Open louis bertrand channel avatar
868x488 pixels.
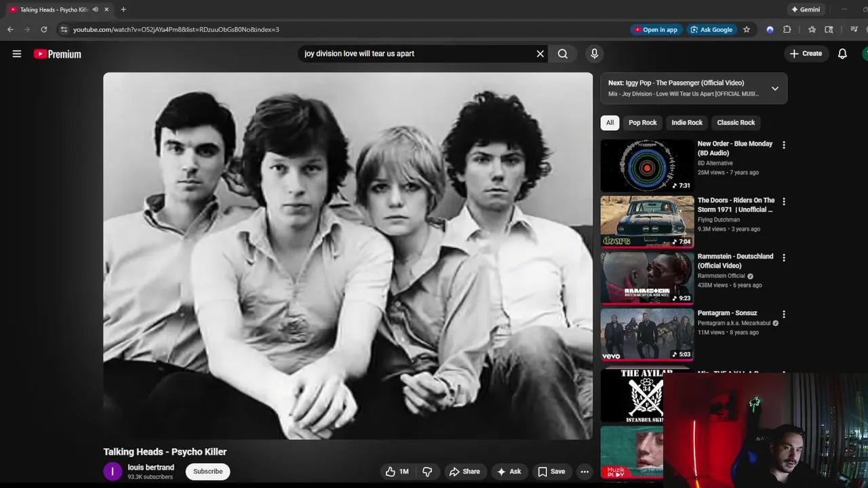(x=113, y=472)
